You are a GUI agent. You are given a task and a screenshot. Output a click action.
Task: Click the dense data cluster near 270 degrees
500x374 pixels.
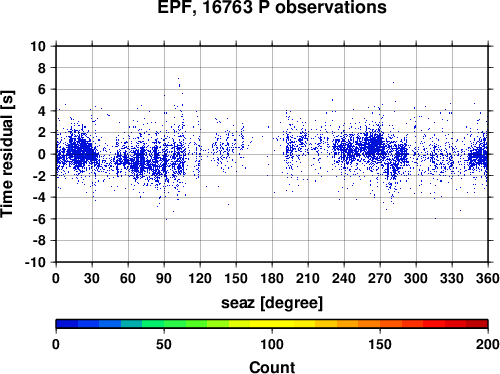[374, 146]
